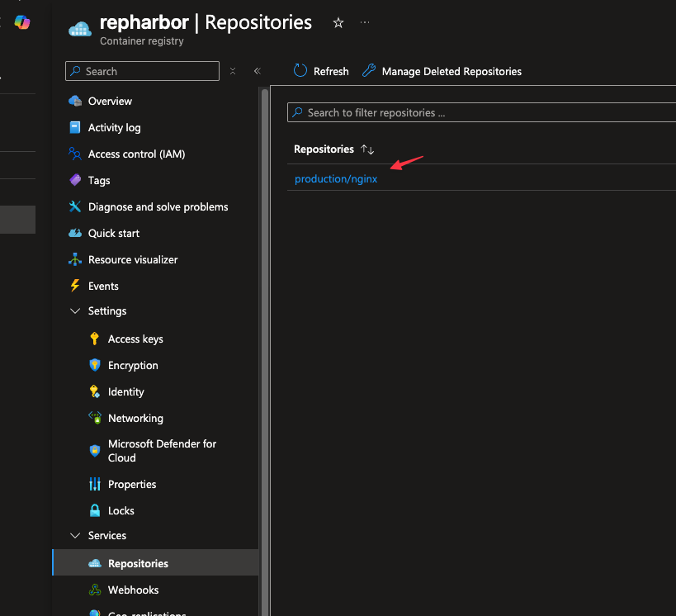Click the Defender for Cloud shield icon
The height and width of the screenshot is (616, 676).
(x=95, y=451)
